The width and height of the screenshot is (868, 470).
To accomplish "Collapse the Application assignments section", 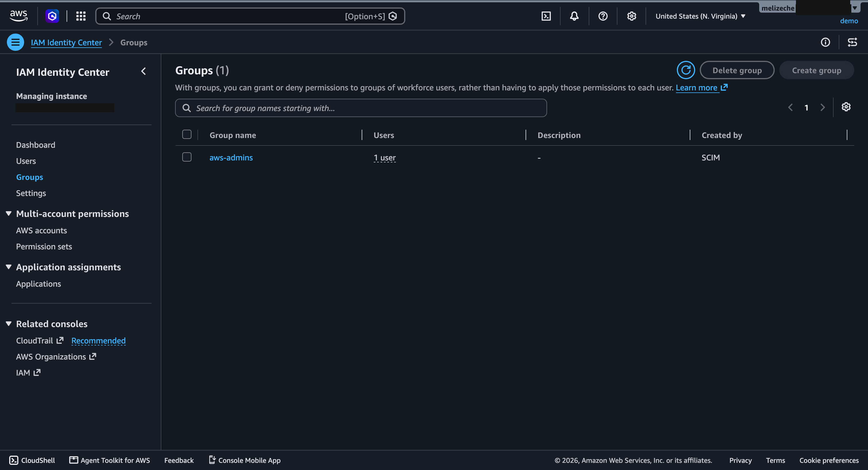I will tap(9, 267).
